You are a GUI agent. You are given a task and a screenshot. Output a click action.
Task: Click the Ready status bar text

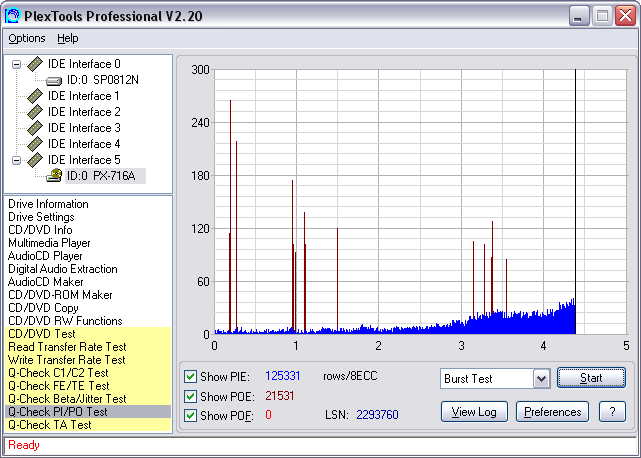[x=24, y=445]
